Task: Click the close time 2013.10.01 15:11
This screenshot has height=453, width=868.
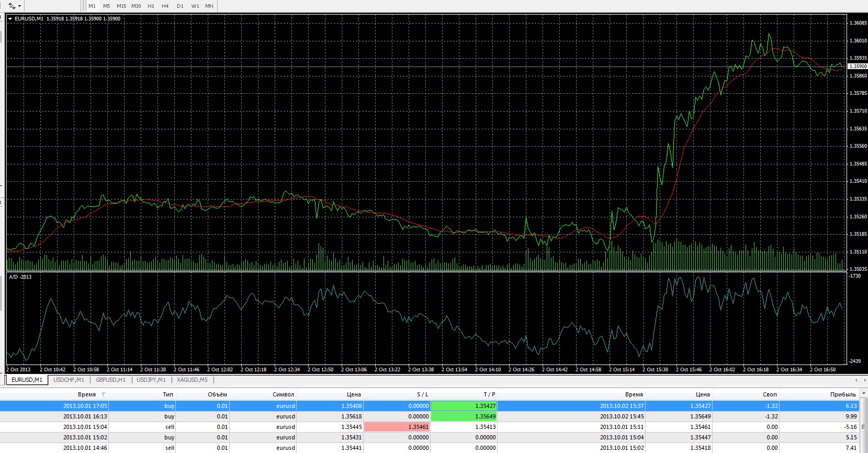Action: point(622,427)
